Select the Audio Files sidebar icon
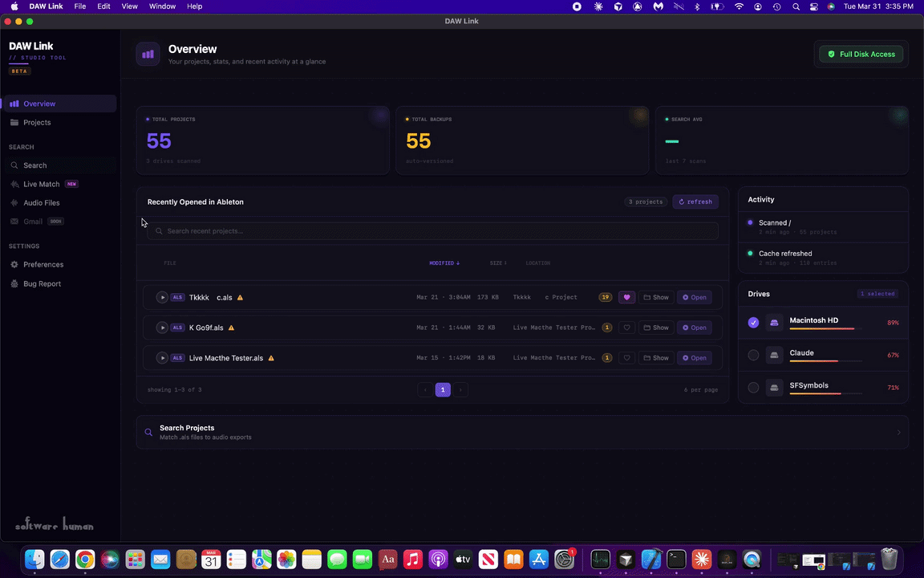The width and height of the screenshot is (924, 578). click(x=14, y=202)
